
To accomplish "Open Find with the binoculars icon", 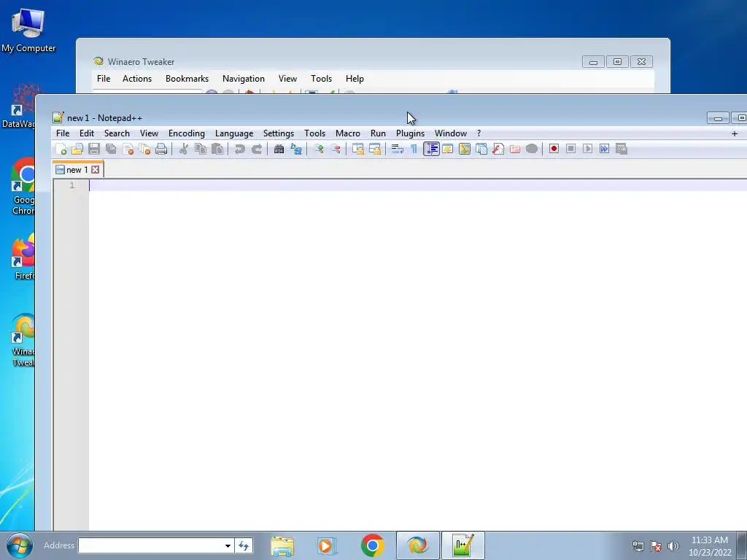I will (279, 149).
